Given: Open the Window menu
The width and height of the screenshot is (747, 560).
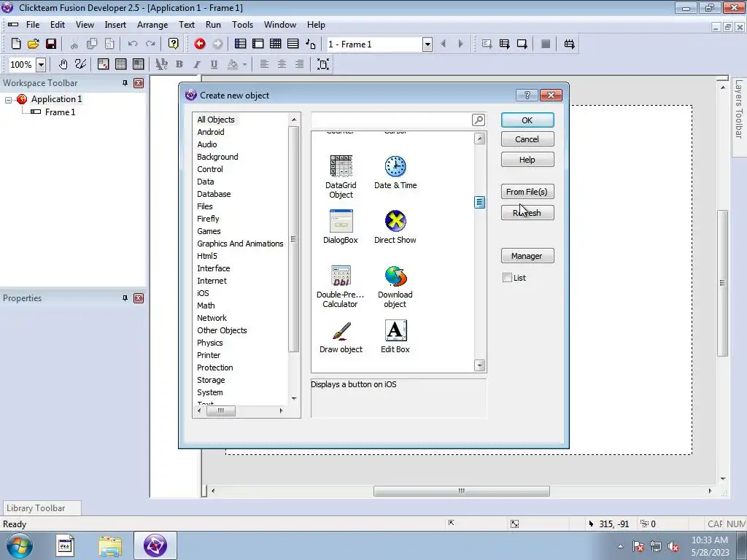Looking at the screenshot, I should pos(279,25).
